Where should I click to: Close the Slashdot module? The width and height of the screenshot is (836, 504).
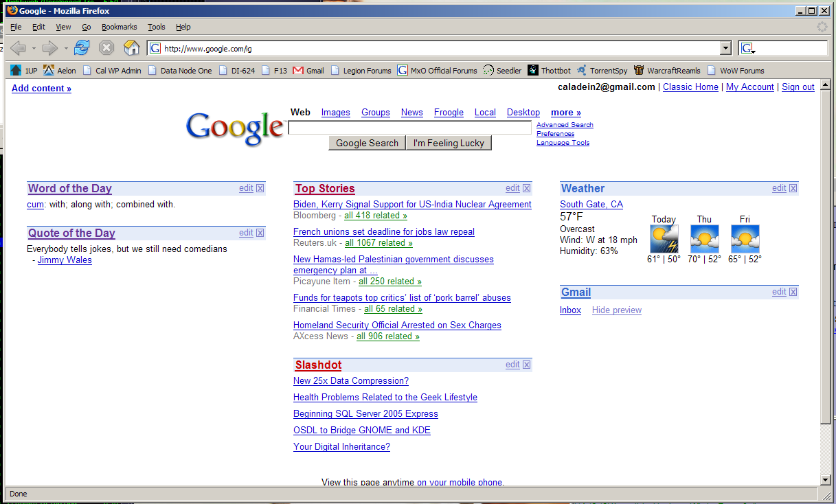pyautogui.click(x=527, y=365)
